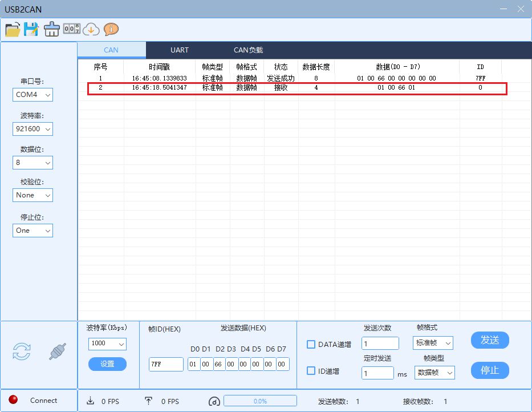Click the open folder icon in toolbar

(x=13, y=29)
